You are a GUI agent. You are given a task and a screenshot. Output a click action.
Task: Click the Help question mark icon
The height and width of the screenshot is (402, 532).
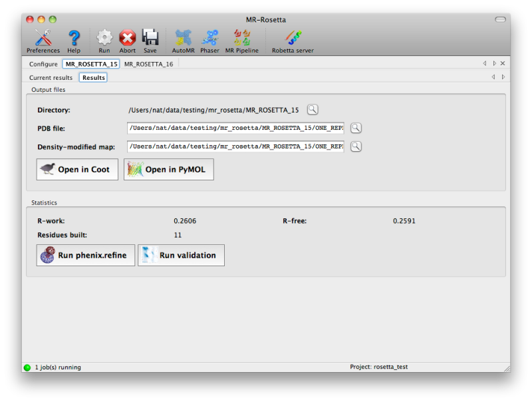pos(74,41)
